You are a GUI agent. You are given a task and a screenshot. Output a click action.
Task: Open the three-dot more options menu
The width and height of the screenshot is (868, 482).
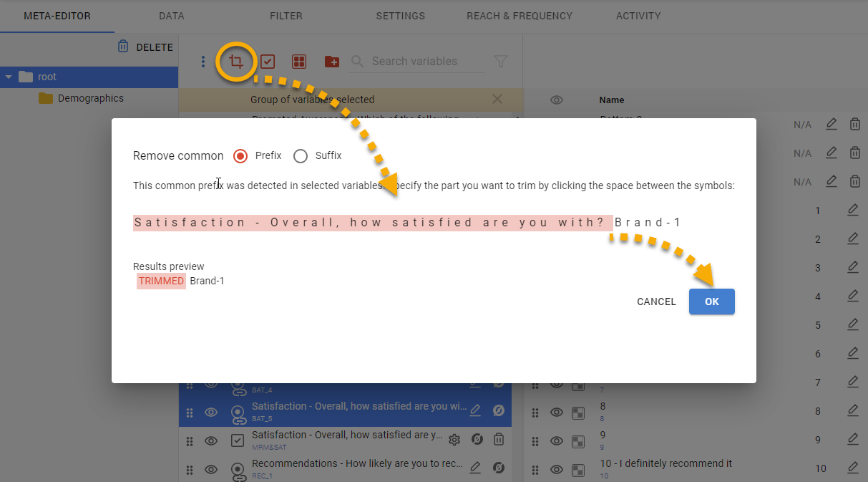click(x=203, y=62)
